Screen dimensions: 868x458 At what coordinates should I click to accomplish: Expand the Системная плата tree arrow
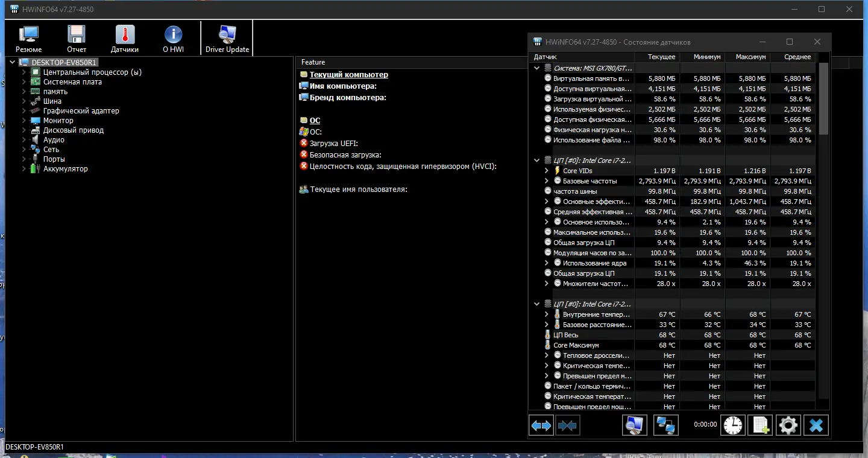click(24, 82)
